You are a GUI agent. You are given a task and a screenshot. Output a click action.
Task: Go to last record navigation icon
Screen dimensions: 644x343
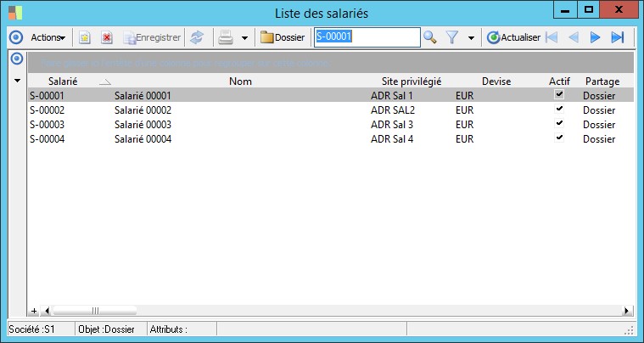click(618, 38)
